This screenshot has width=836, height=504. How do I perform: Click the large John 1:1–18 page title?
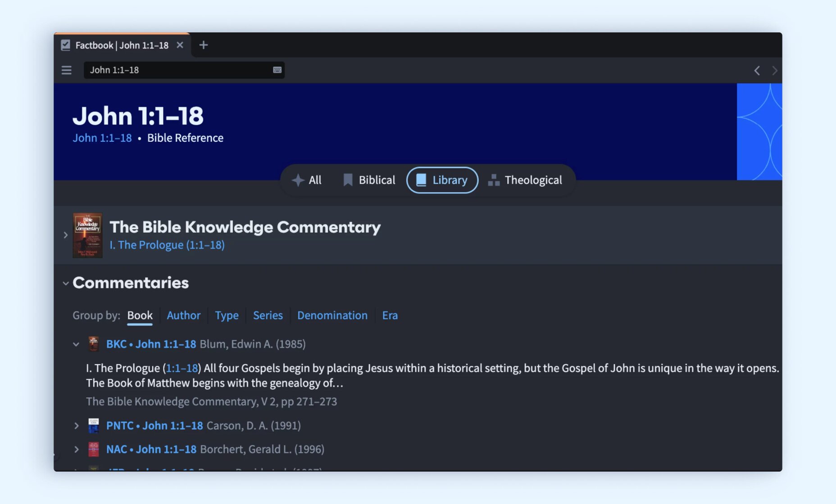pyautogui.click(x=138, y=116)
